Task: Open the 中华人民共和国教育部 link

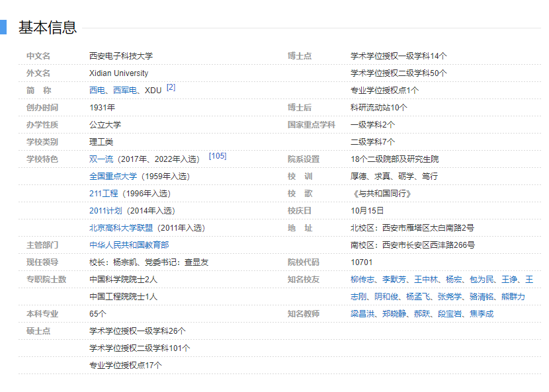Action: coord(129,245)
